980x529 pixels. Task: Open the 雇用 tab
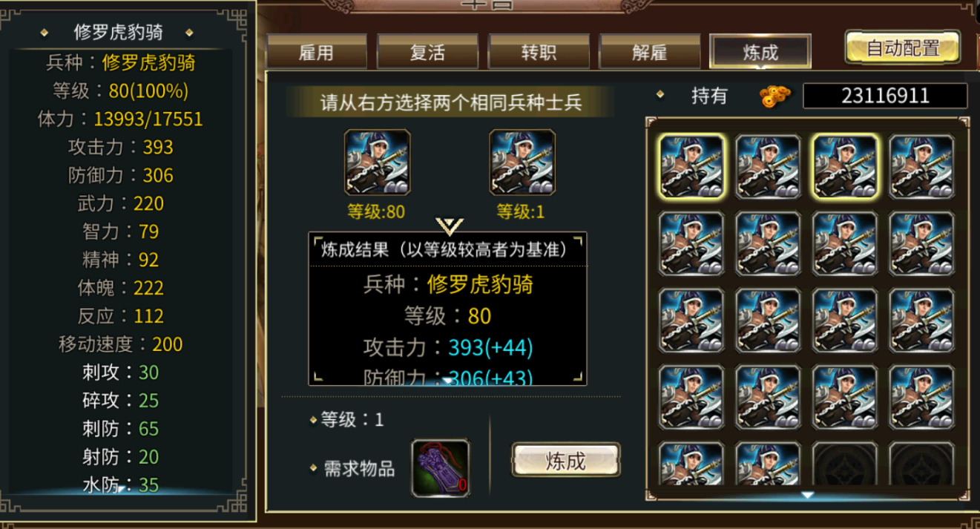[x=317, y=53]
